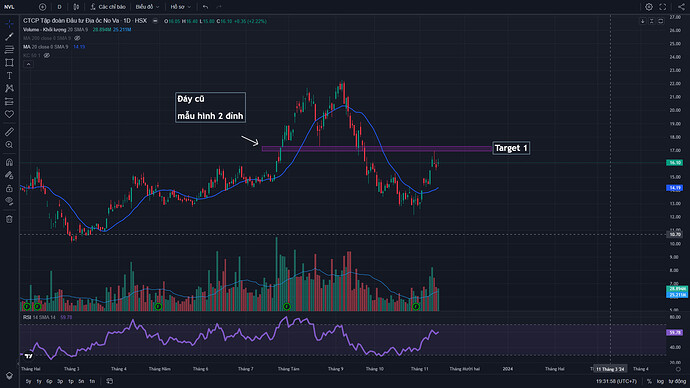The height and width of the screenshot is (388, 690).
Task: Toggle KC 50 1 indicator visibility eye
Action: (x=47, y=55)
